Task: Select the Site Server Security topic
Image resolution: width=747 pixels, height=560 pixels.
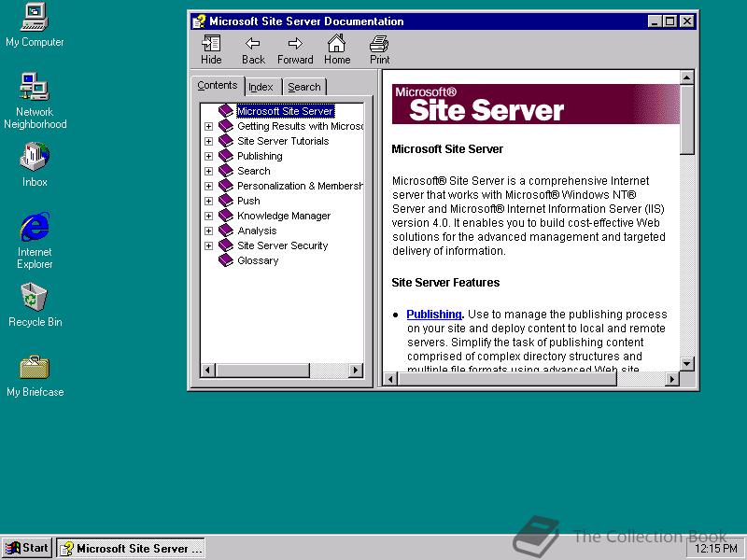Action: pyautogui.click(x=283, y=245)
